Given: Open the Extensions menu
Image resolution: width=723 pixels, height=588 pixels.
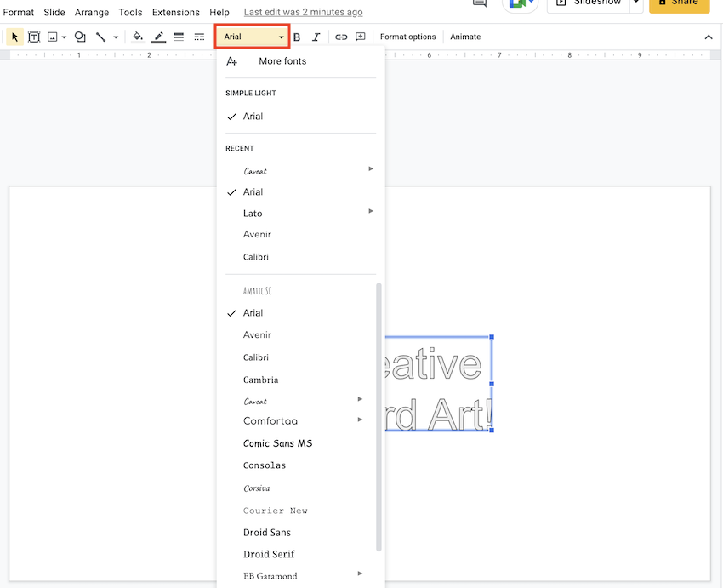Looking at the screenshot, I should [175, 13].
